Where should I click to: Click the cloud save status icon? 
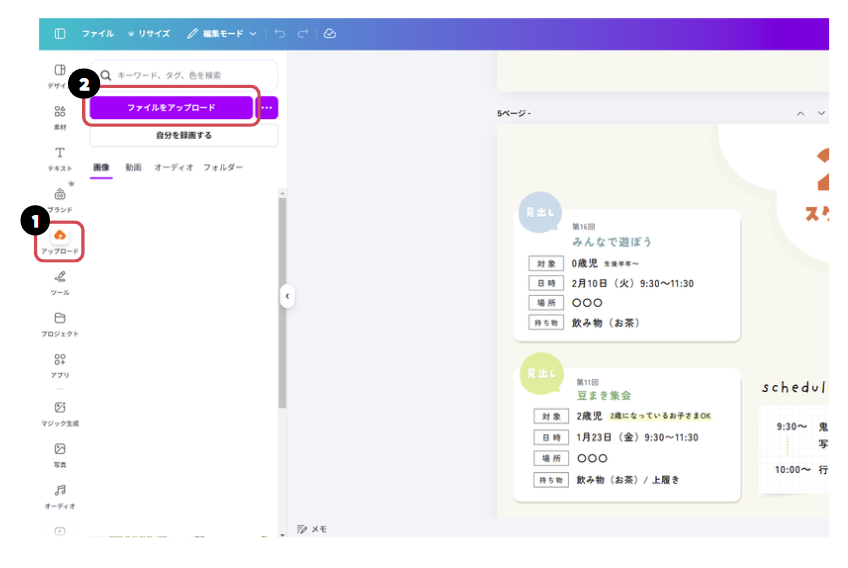tap(330, 33)
